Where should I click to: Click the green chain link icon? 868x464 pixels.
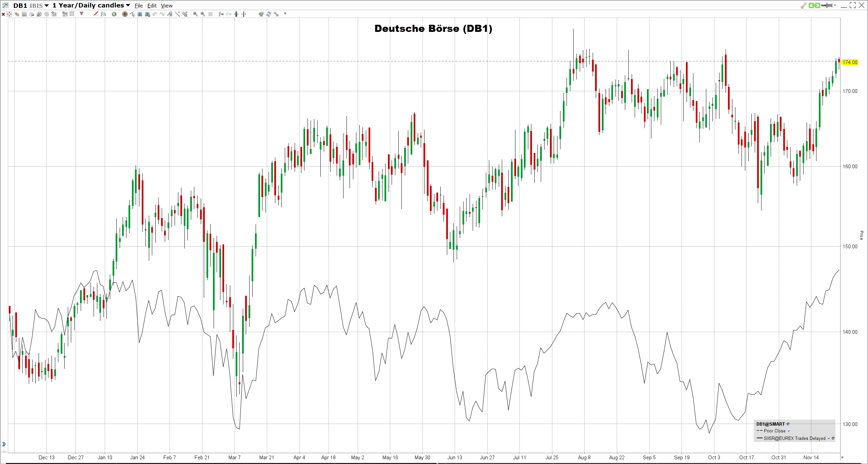(x=814, y=5)
